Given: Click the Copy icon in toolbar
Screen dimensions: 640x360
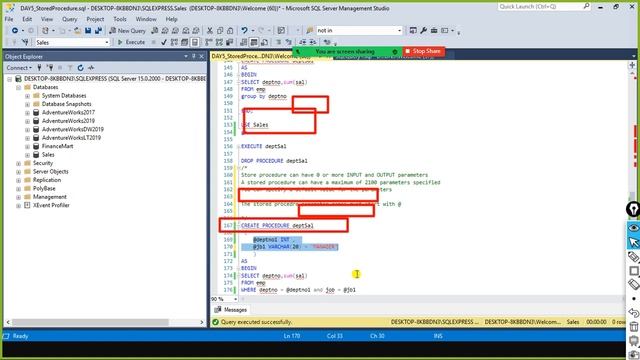Looking at the screenshot, I should pos(220,31).
